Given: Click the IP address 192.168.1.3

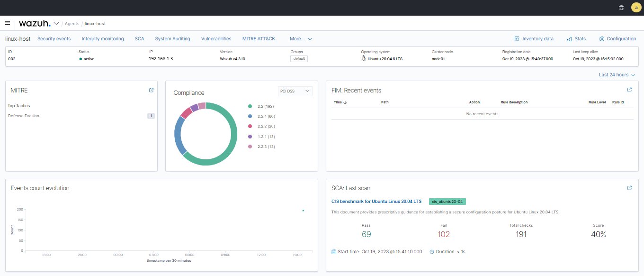Looking at the screenshot, I should (161, 59).
